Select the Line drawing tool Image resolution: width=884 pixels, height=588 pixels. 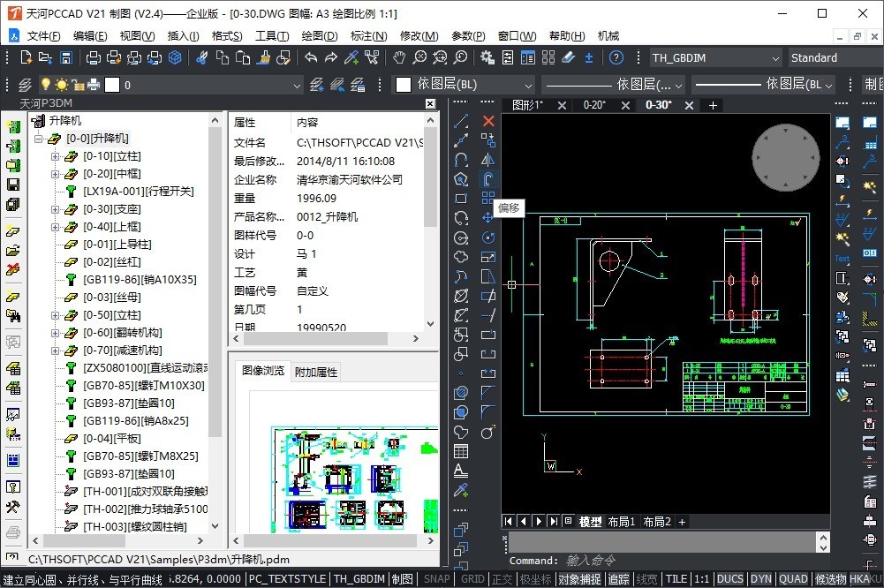[x=461, y=120]
